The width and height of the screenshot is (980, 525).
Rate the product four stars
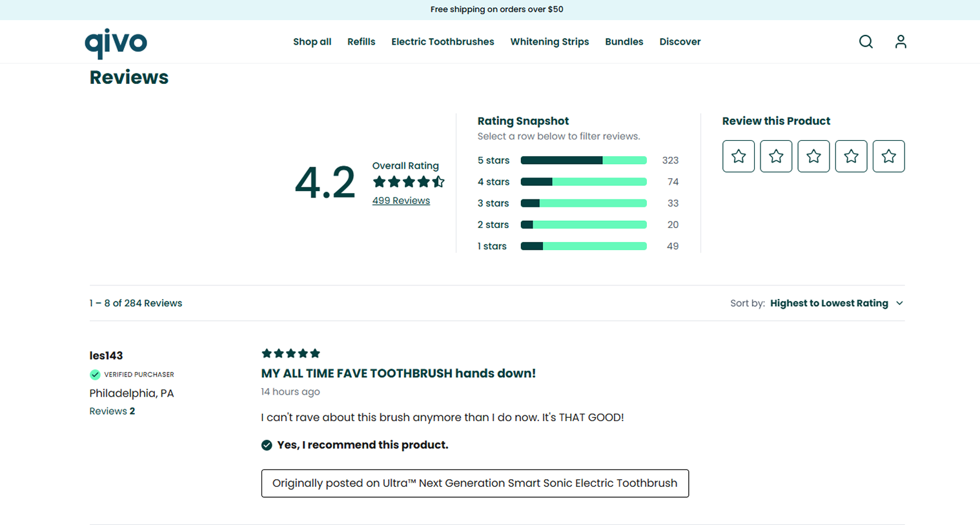tap(851, 156)
